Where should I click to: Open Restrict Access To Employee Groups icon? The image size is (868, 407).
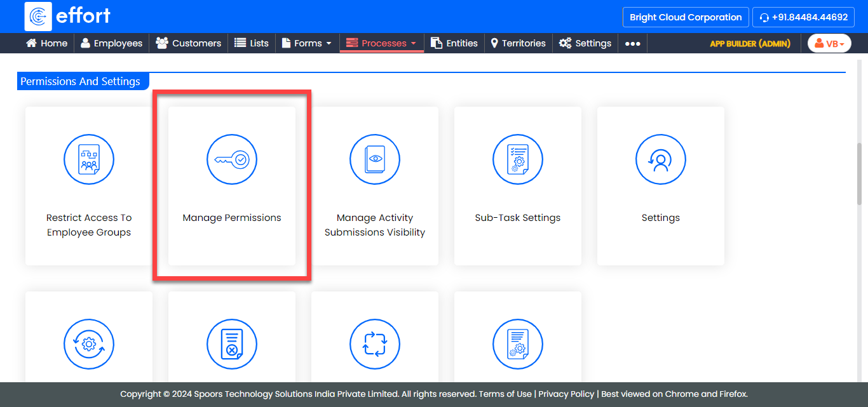tap(89, 159)
